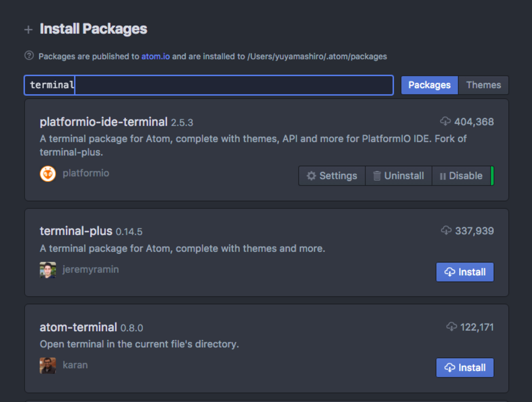
Task: Click jeremyramin's profile avatar
Action: [x=48, y=270]
